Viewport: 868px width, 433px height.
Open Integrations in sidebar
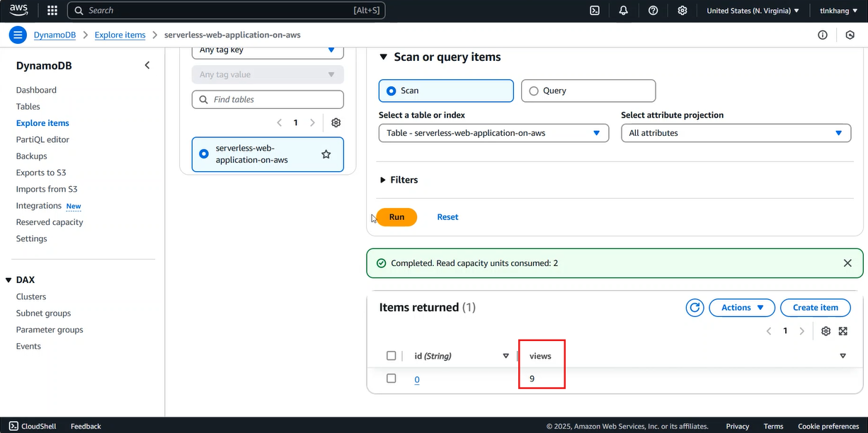[39, 205]
